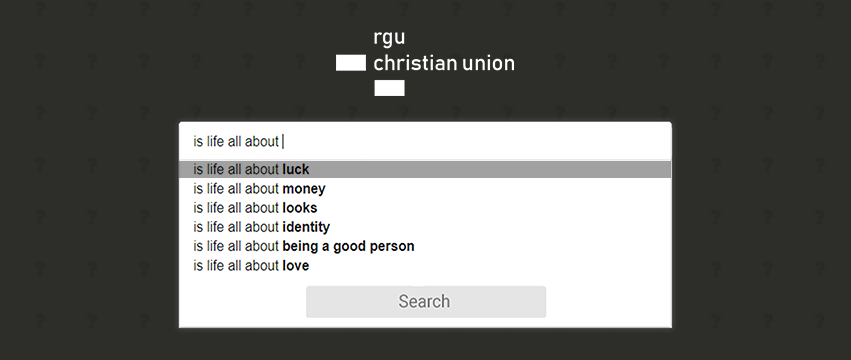Click white space right of Search button
This screenshot has width=851, height=360.
point(608,302)
